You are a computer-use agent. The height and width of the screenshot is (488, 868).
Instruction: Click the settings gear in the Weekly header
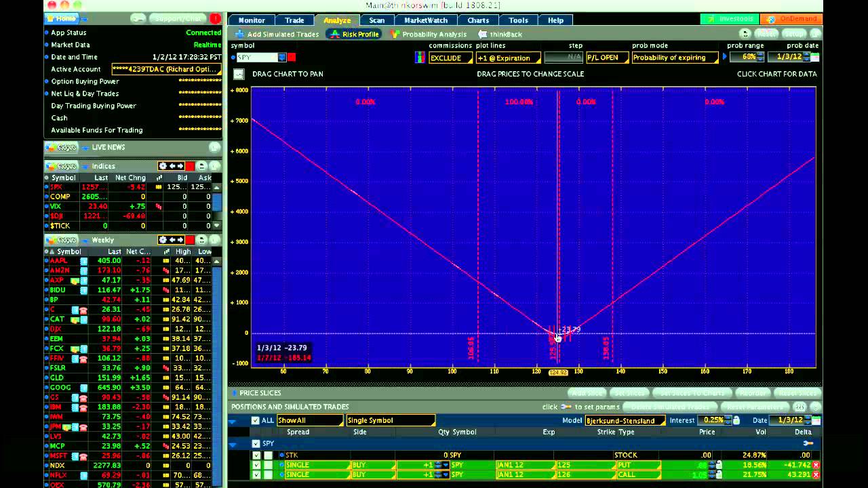click(x=163, y=240)
